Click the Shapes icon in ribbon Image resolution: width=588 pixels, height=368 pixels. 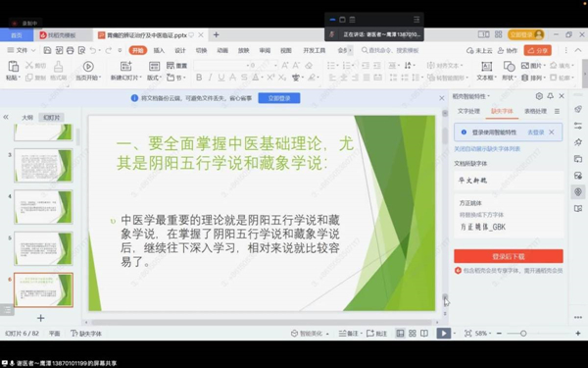click(x=509, y=67)
